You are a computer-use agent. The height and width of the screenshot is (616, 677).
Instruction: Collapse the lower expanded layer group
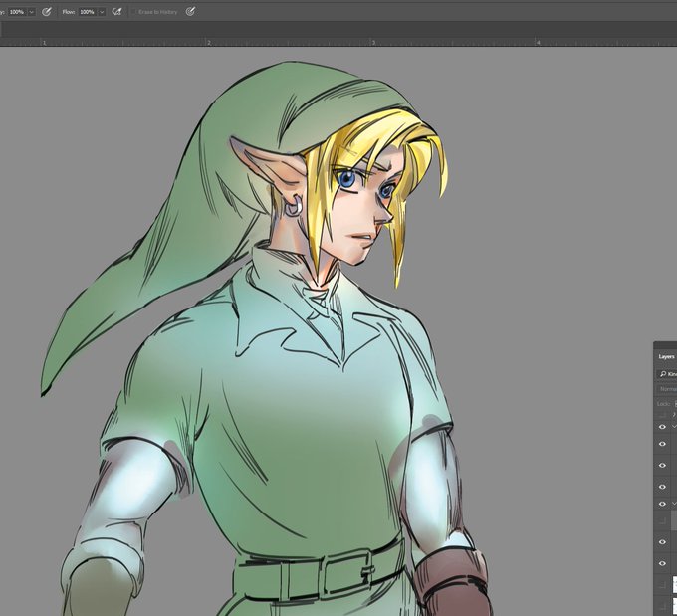click(x=674, y=504)
